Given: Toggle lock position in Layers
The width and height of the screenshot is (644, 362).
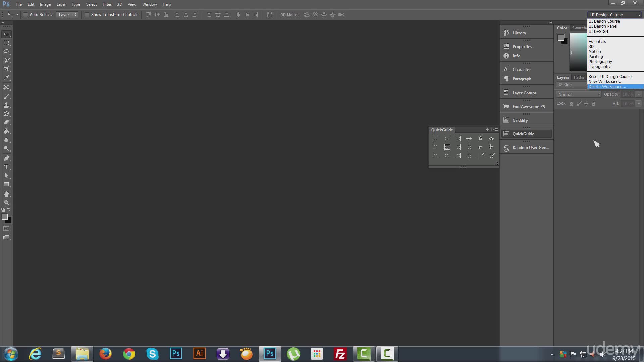Looking at the screenshot, I should [586, 104].
